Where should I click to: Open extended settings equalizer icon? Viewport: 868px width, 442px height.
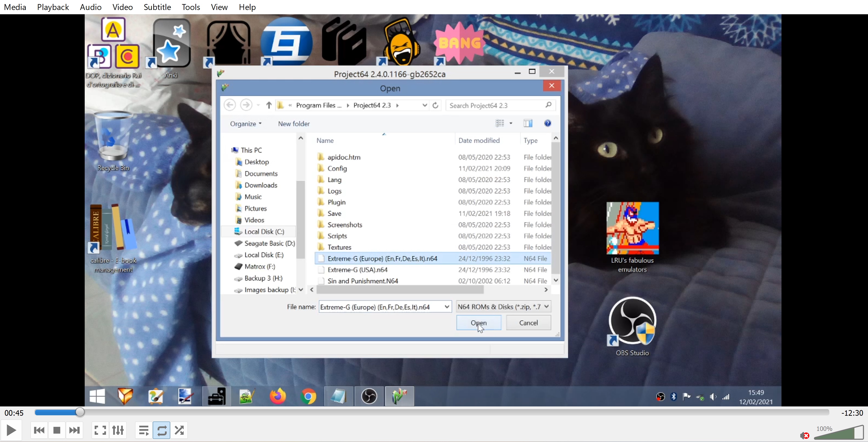click(x=118, y=430)
